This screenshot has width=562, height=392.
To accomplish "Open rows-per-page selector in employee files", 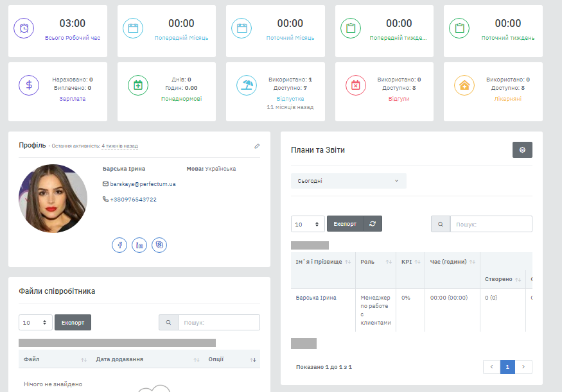I will 35,323.
